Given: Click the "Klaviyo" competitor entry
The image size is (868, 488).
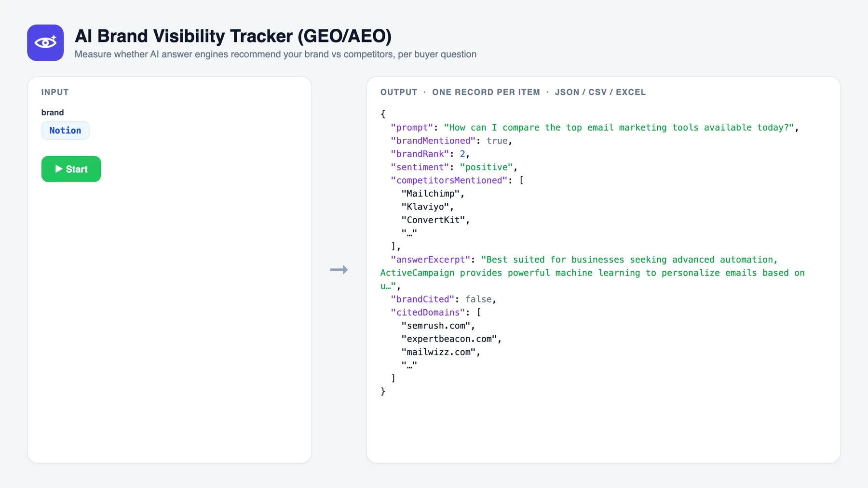Looking at the screenshot, I should [x=425, y=207].
